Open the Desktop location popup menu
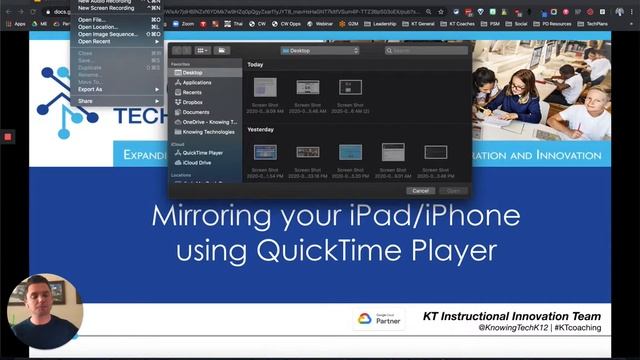Screen dimensions: 640x360 (x=320, y=51)
